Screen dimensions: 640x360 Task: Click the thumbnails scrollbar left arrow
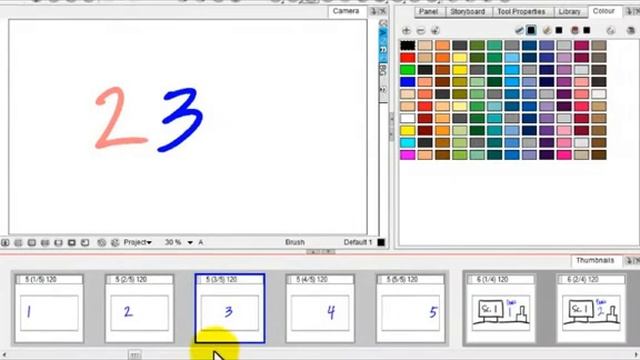tap(4, 355)
